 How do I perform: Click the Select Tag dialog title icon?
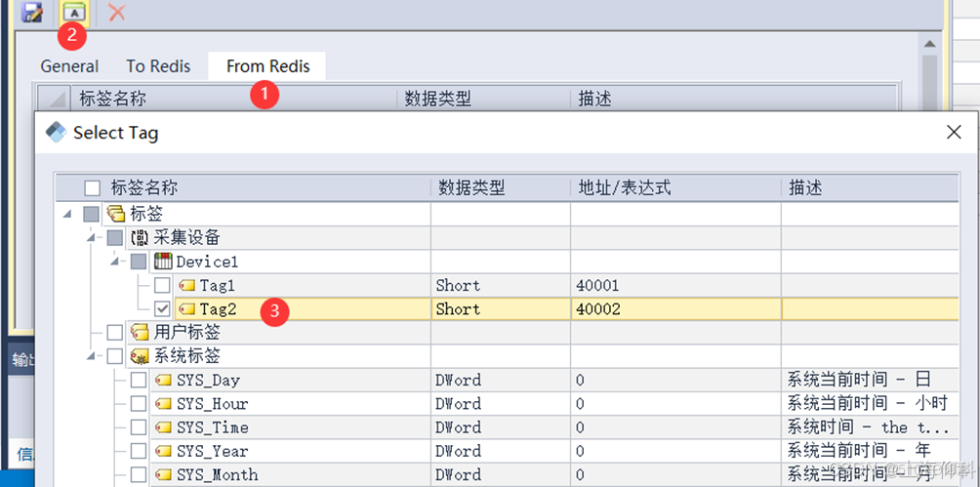56,133
